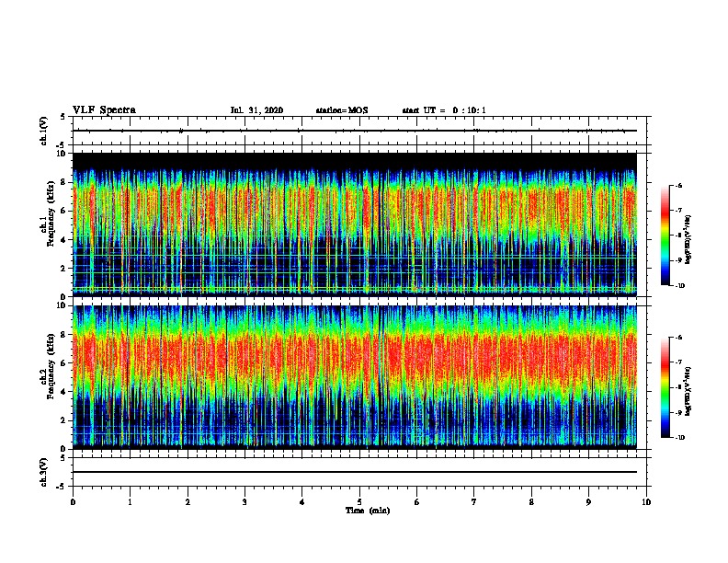Click the "-10" label on ch.1 colorbar
This screenshot has width=728, height=563.
tap(679, 286)
